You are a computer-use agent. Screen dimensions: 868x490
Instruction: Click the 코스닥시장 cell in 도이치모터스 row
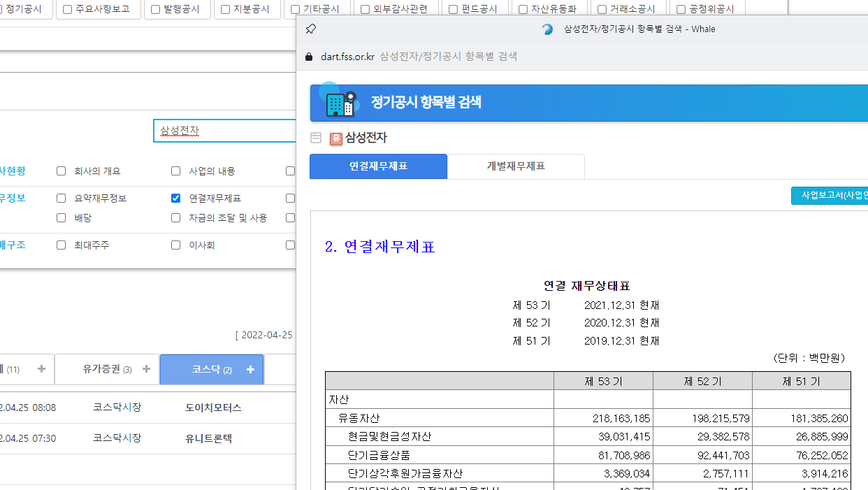point(117,407)
